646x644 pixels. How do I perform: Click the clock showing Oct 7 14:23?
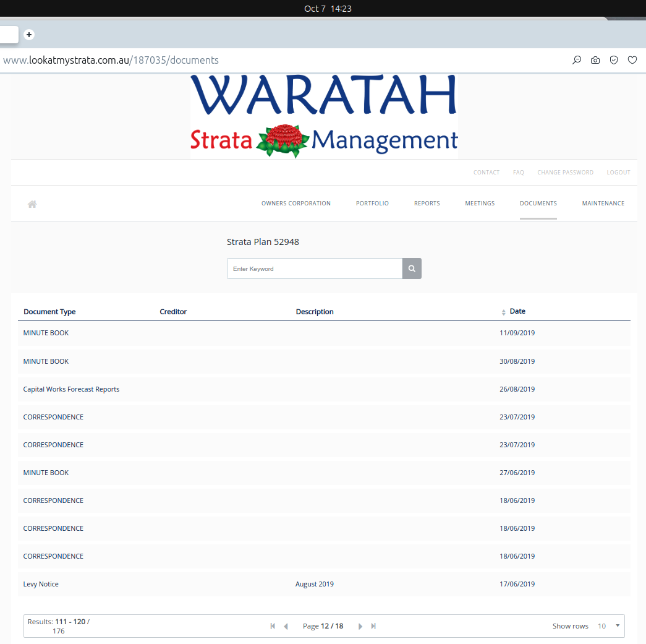[x=328, y=9]
